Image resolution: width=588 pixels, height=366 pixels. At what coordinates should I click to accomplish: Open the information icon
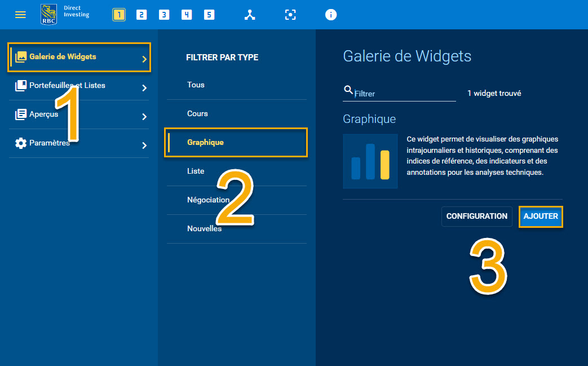click(x=331, y=15)
